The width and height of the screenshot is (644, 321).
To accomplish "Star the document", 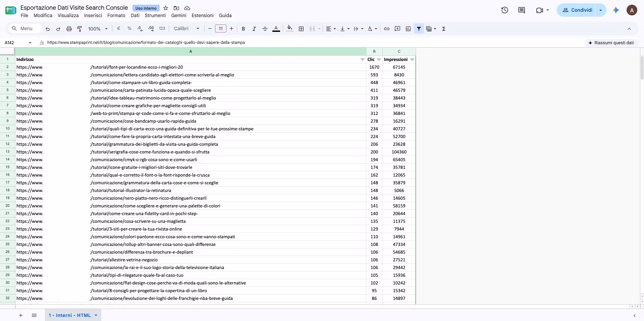I will tap(166, 8).
